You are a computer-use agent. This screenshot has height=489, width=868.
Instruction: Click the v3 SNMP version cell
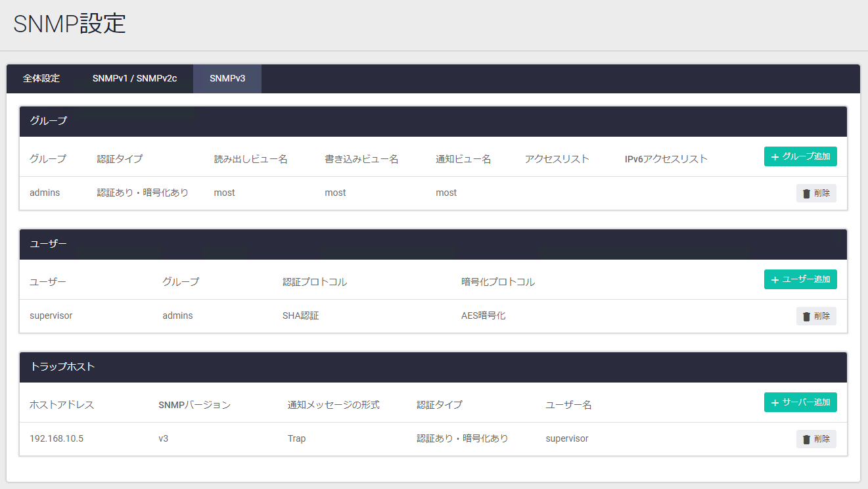(x=164, y=438)
